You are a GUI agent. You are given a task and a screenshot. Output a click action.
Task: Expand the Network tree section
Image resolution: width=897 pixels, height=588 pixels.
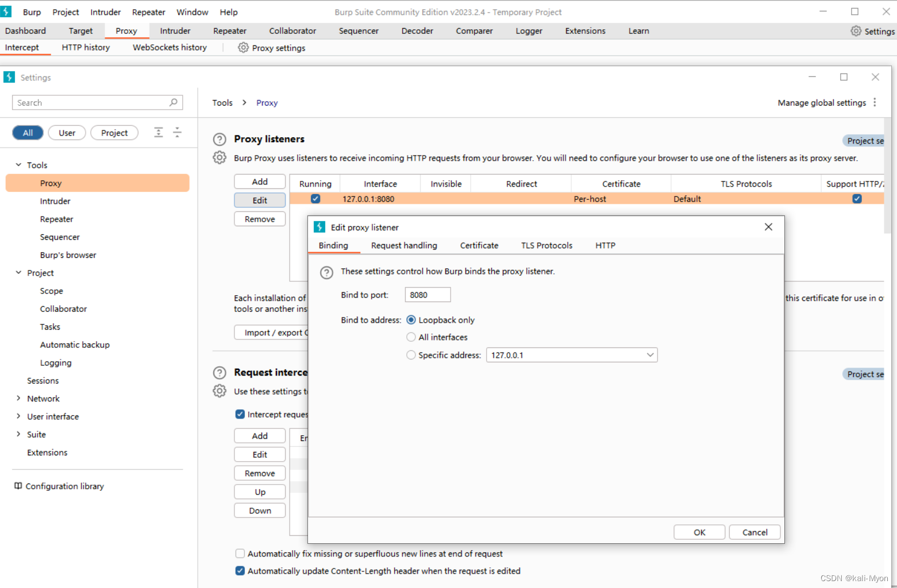pyautogui.click(x=18, y=399)
